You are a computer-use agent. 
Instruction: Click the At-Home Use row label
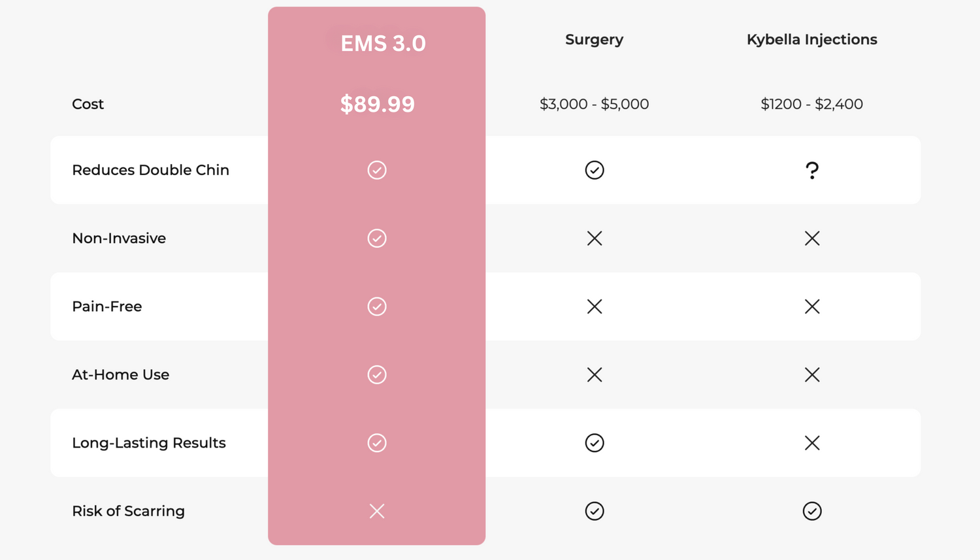click(x=121, y=374)
